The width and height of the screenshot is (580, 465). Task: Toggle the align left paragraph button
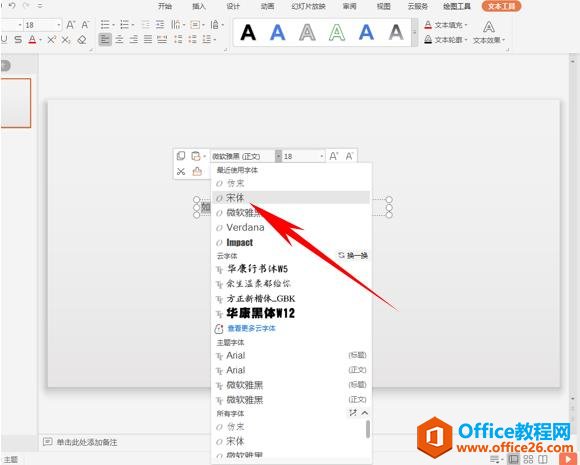click(105, 39)
